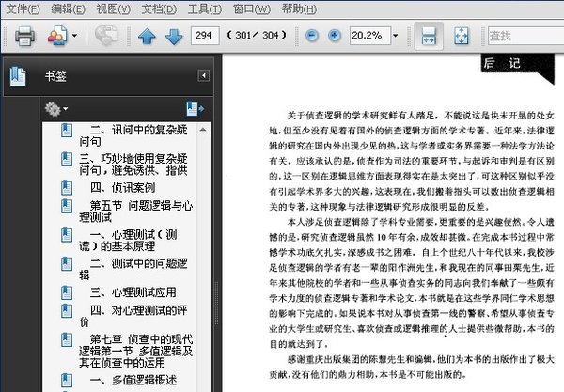Screen dimensions: 564x392
Task: Click the bookmarks panel icon
Action: pos(18,76)
